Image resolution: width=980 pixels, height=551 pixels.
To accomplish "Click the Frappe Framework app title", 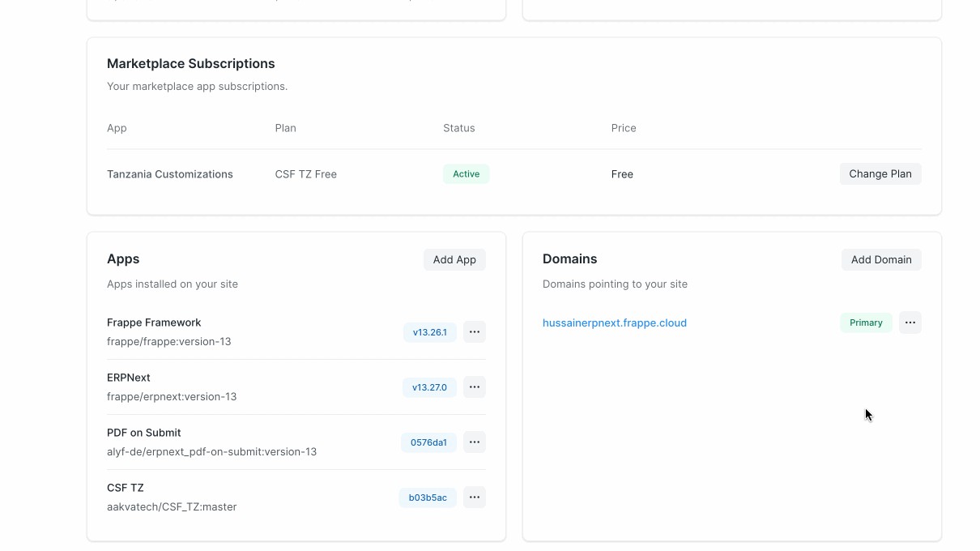I will [x=154, y=322].
